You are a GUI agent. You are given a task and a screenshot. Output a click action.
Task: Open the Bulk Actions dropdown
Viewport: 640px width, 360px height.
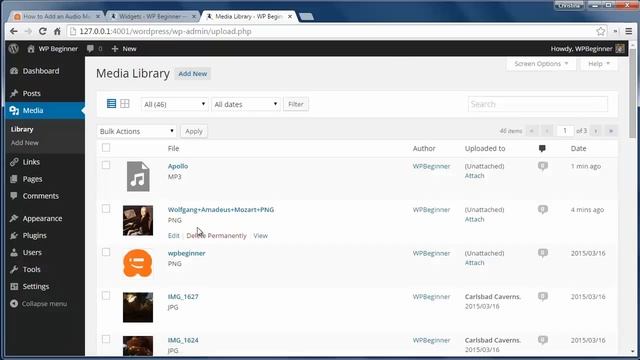137,131
